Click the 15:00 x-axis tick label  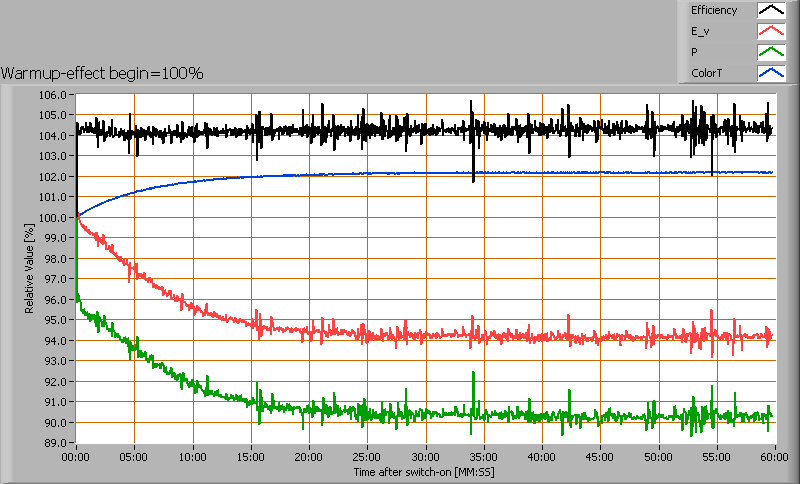point(251,457)
